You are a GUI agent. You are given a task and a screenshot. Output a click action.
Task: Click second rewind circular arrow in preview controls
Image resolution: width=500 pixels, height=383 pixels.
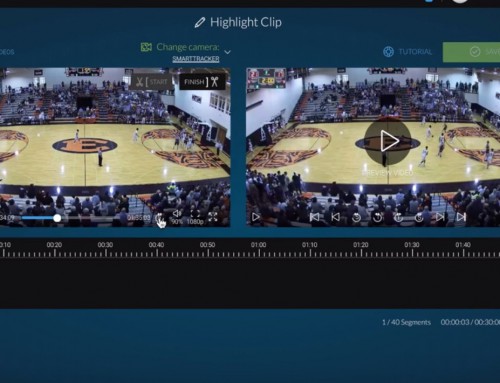coord(377,218)
